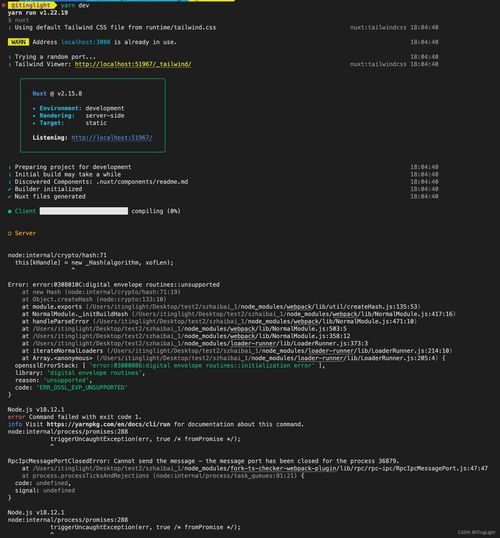The height and width of the screenshot is (538, 500).
Task: Click the 'Nuxt files generated' line
Action: coord(50,197)
